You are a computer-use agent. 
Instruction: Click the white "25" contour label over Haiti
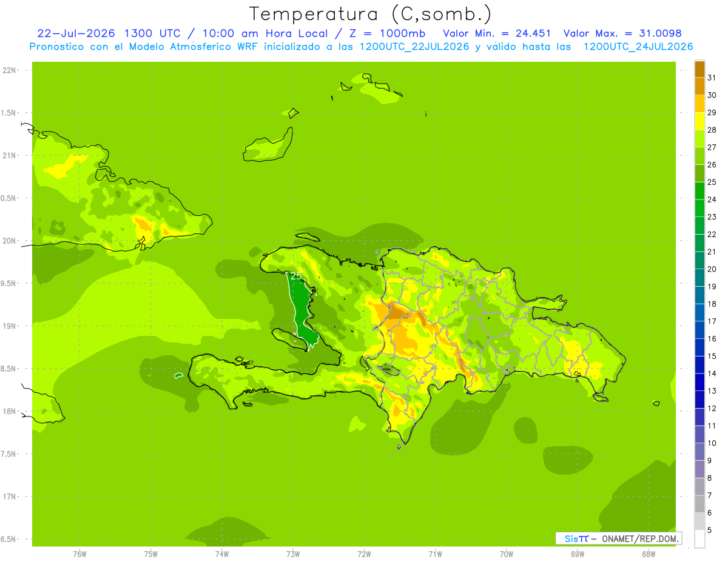(296, 276)
